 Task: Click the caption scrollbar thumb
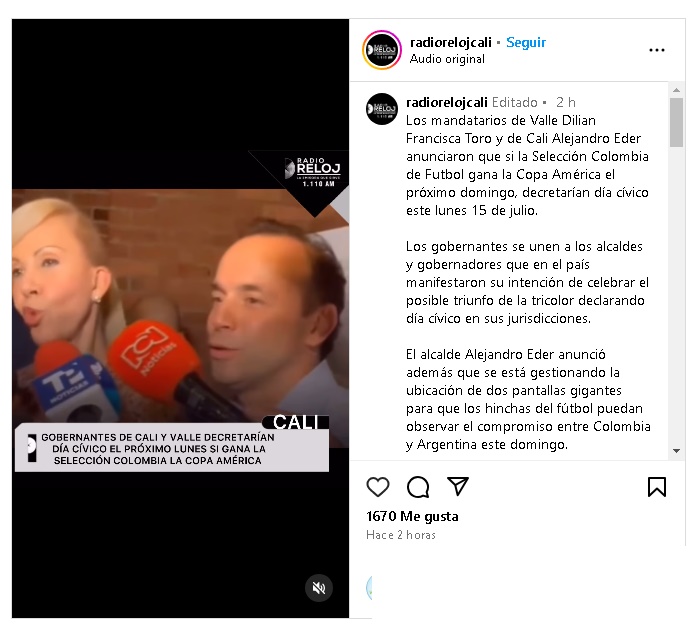pos(676,122)
